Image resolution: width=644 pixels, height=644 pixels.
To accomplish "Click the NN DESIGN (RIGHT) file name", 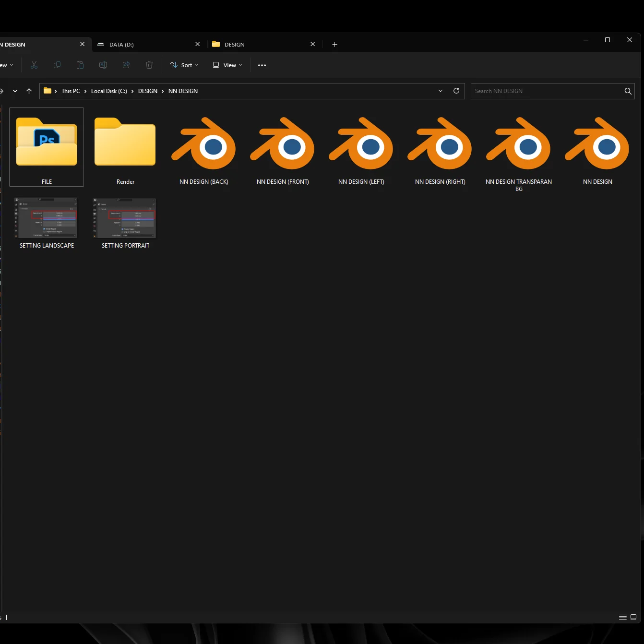I will [440, 182].
